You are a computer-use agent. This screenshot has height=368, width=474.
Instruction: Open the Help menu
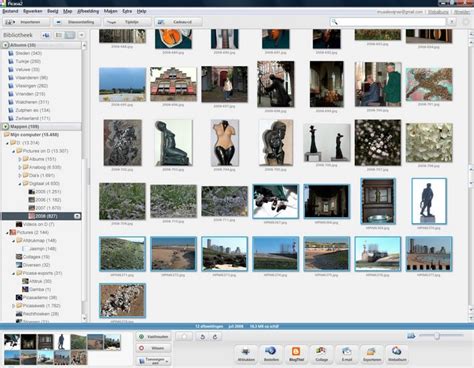tap(142, 11)
